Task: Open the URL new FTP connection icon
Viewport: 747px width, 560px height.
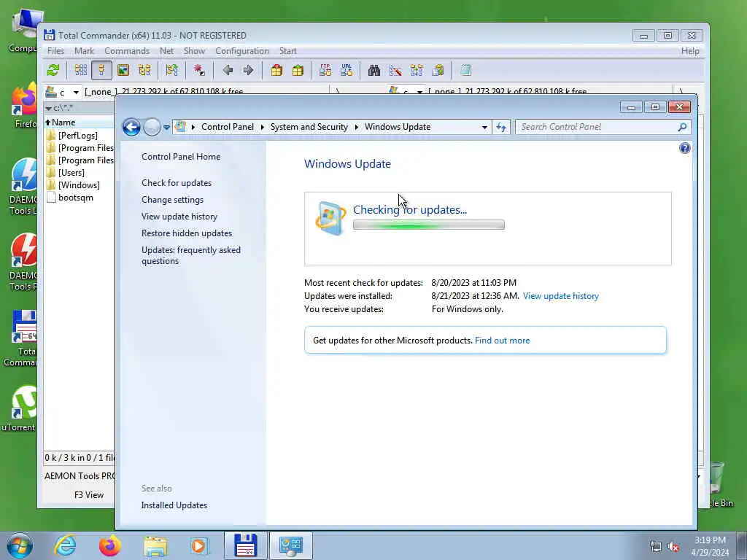Action: [x=347, y=71]
